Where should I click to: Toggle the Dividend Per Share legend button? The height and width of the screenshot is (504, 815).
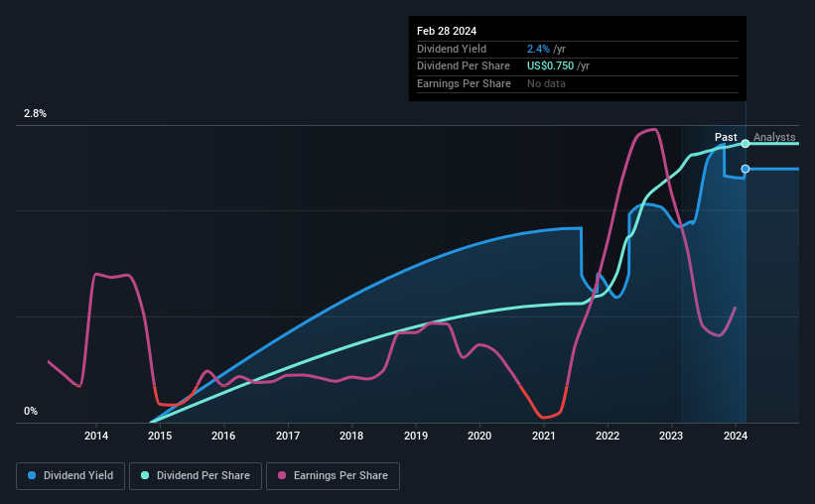click(x=196, y=476)
